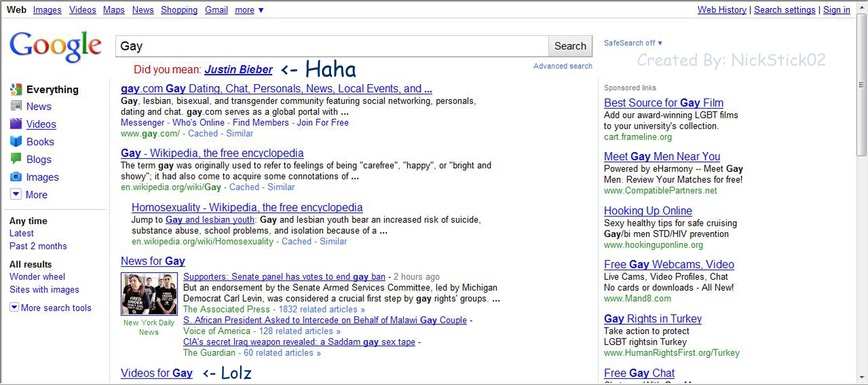Viewport: 868px width, 385px height.
Task: Click Messenger sitelink under gay.com
Action: click(142, 123)
